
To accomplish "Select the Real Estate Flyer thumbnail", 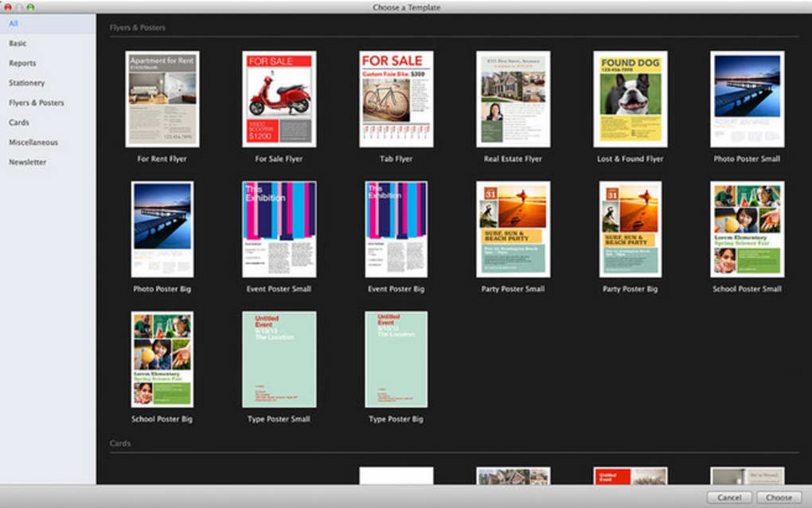I will pos(513,99).
